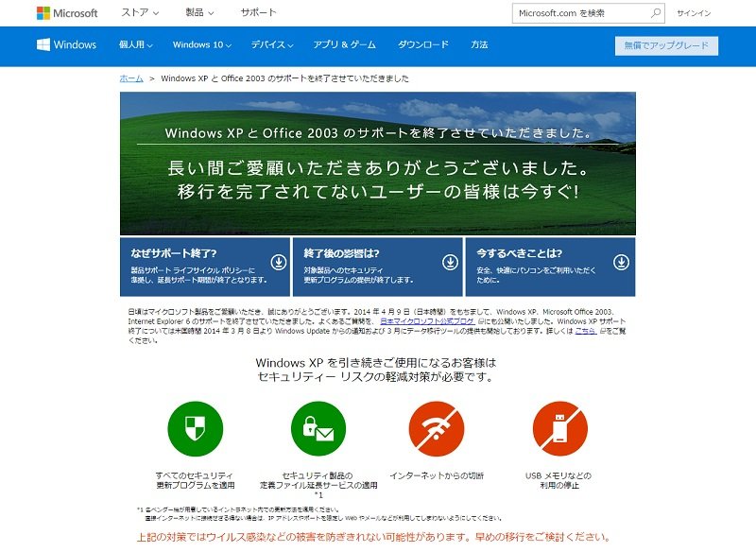The width and height of the screenshot is (756, 552).
Task: Click the search magnifier icon
Action: click(656, 13)
